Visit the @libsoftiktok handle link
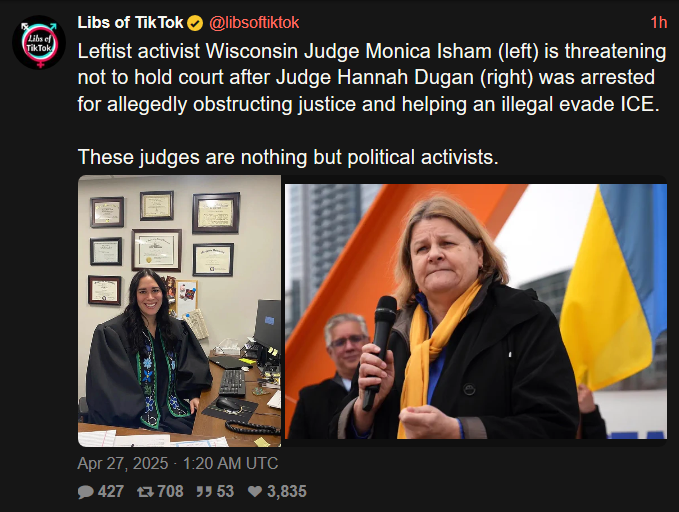Viewport: 679px width, 512px height. coord(253,22)
